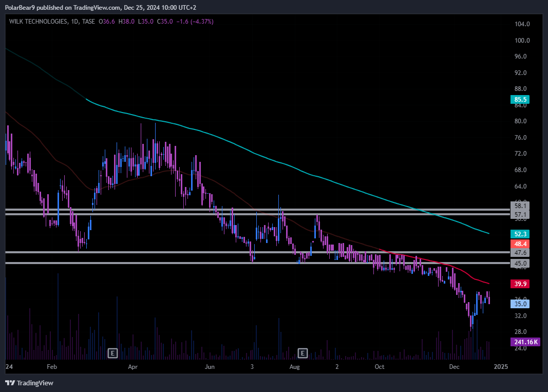
Task: Click the 28.0 price scale value
Action: pos(520,332)
